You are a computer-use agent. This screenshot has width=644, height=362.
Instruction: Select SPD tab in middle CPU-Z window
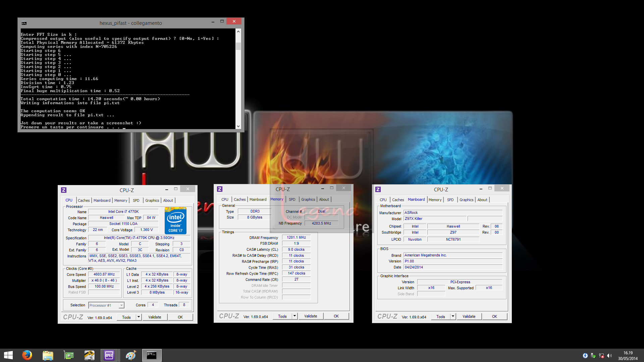pyautogui.click(x=292, y=199)
